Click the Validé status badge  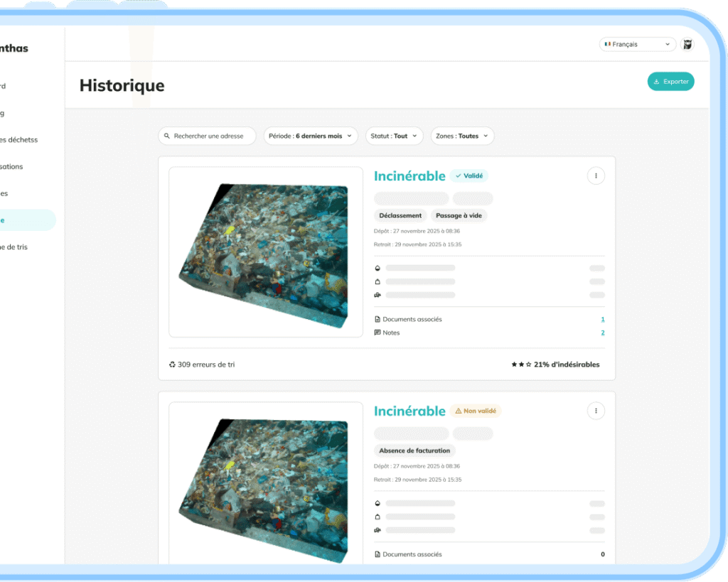click(x=469, y=176)
